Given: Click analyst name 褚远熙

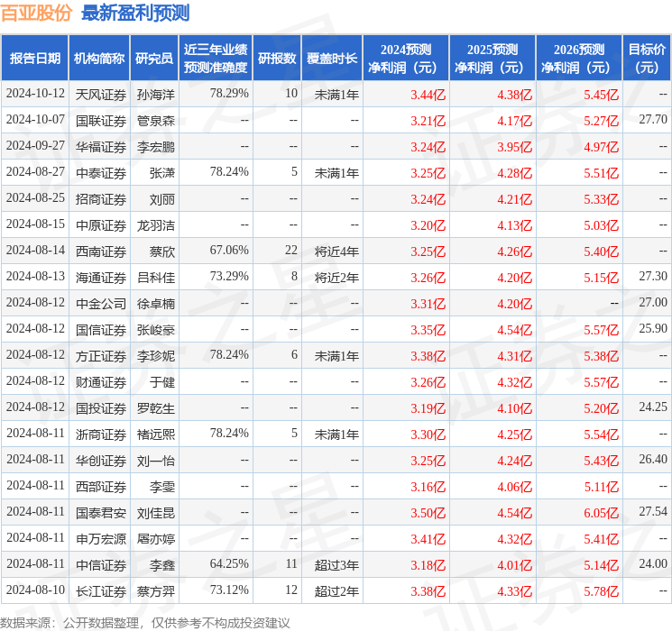Looking at the screenshot, I should (x=156, y=434).
